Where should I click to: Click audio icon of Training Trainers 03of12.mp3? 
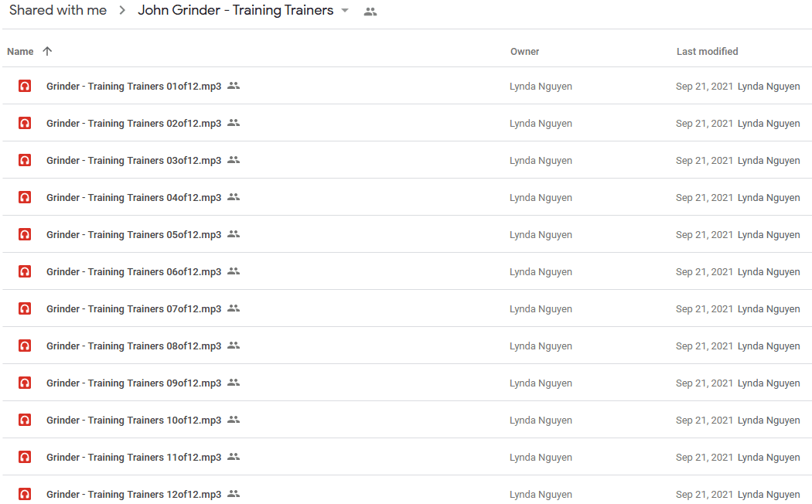[x=24, y=161]
